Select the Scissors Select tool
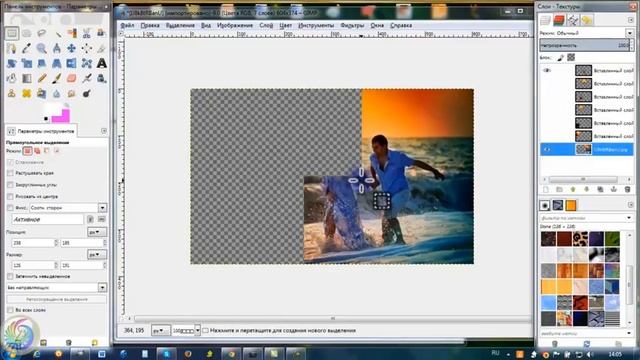The height and width of the screenshot is (360, 640). coord(87,33)
